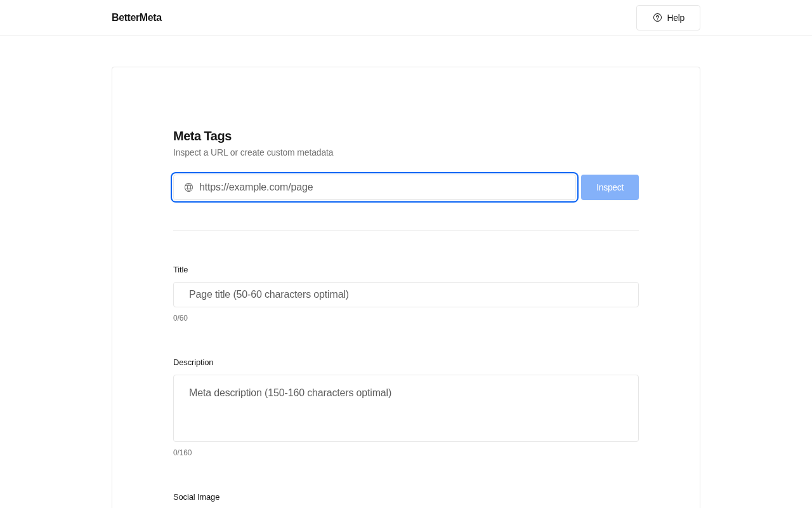Click the '50-60 characters optimal' placeholder text
812x508 pixels.
[x=291, y=295]
